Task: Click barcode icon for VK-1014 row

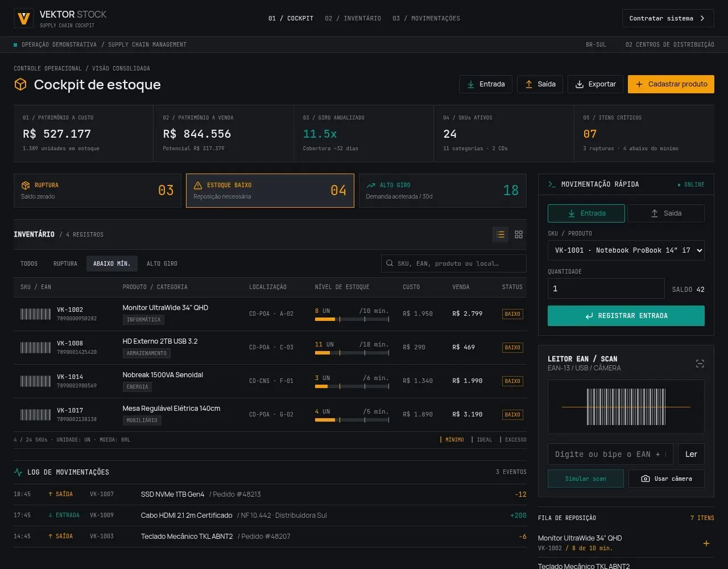Action: coord(36,381)
